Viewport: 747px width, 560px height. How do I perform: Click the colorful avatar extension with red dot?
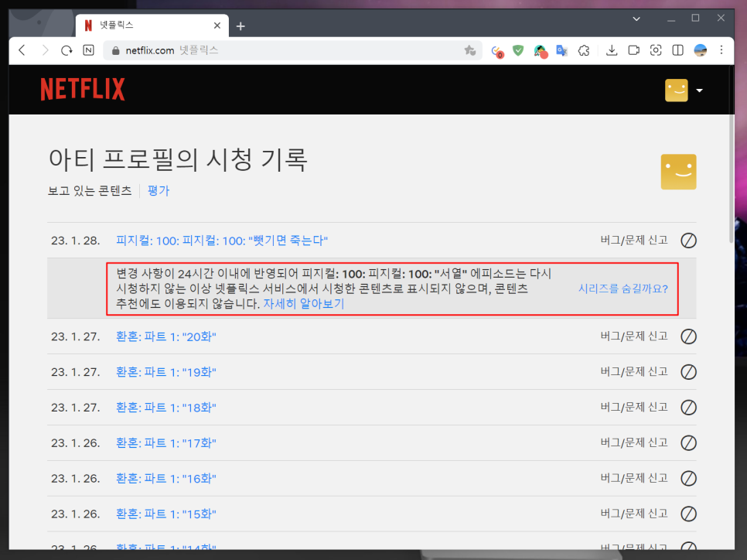point(541,50)
